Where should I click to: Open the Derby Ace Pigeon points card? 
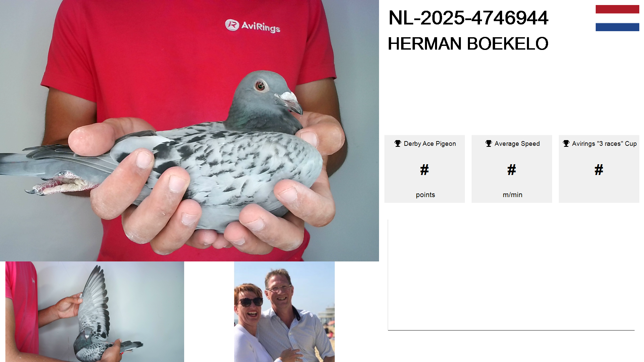[425, 169]
